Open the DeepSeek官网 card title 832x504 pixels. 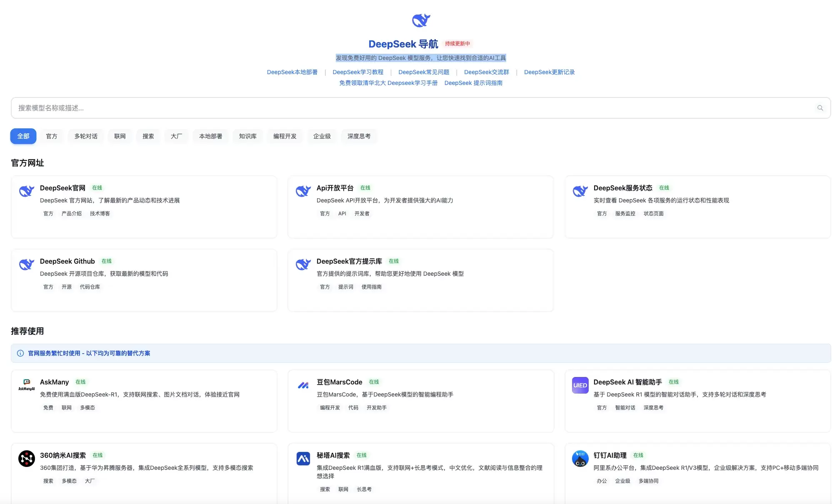click(62, 188)
